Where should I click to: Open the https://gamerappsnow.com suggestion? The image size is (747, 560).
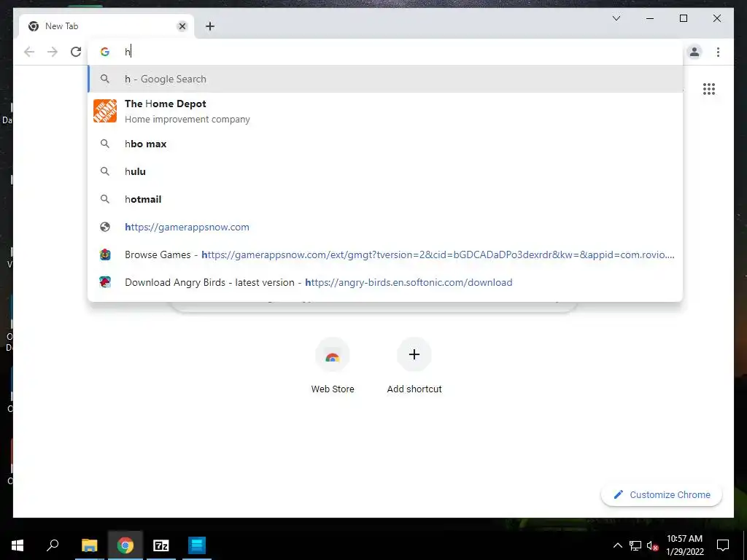pos(385,227)
